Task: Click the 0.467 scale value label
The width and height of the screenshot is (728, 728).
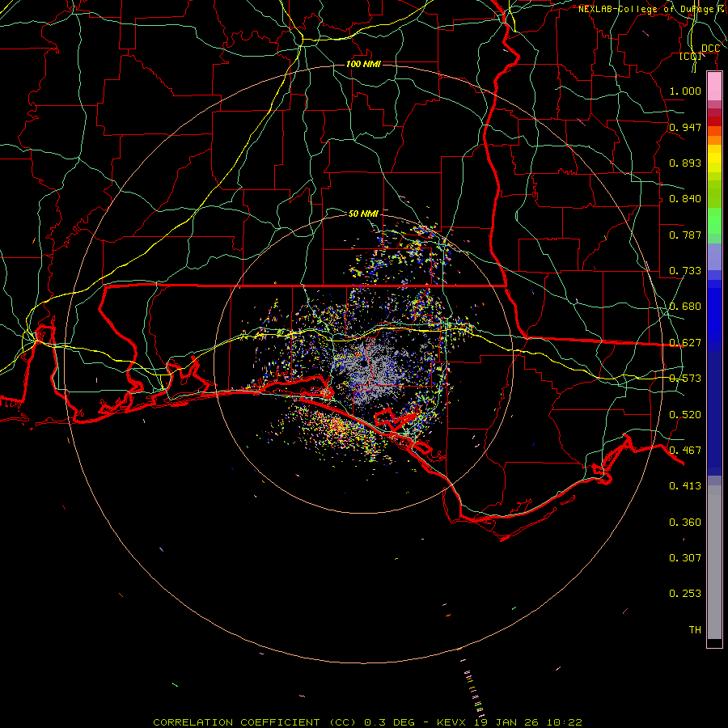Action: click(x=684, y=450)
